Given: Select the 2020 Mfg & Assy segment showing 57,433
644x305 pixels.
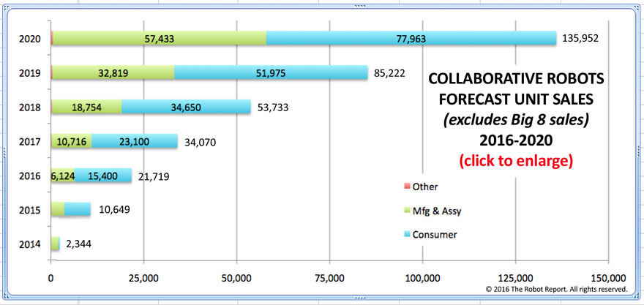Looking at the screenshot, I should pos(159,38).
